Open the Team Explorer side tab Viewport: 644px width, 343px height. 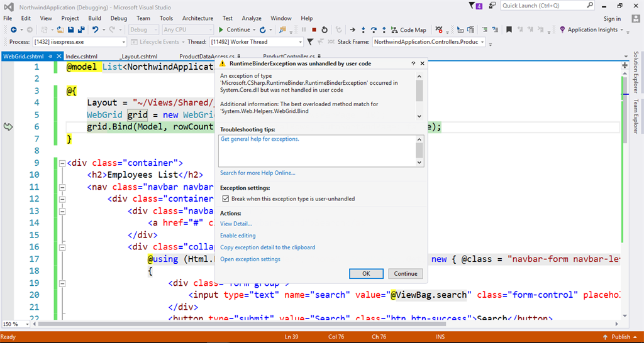point(635,117)
